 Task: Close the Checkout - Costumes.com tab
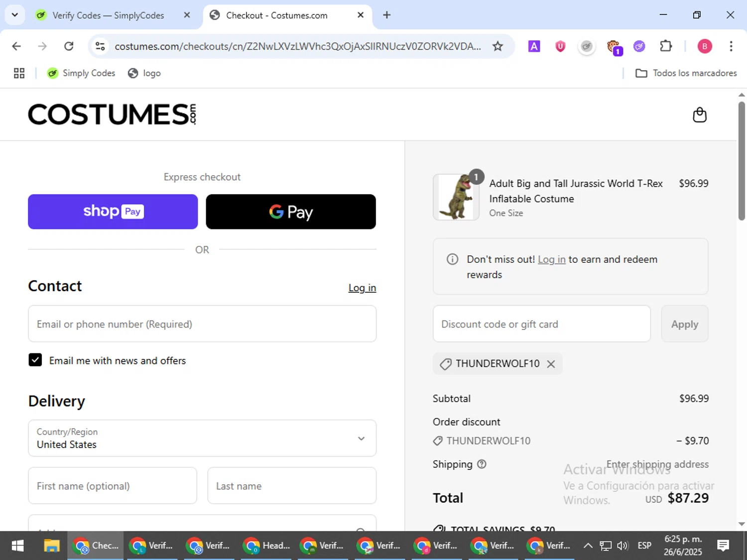pos(361,15)
